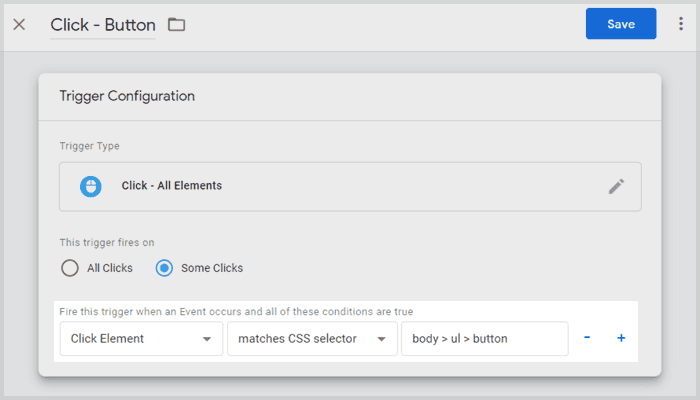Open the matches CSS selector operator dropdown
700x400 pixels.
(312, 338)
